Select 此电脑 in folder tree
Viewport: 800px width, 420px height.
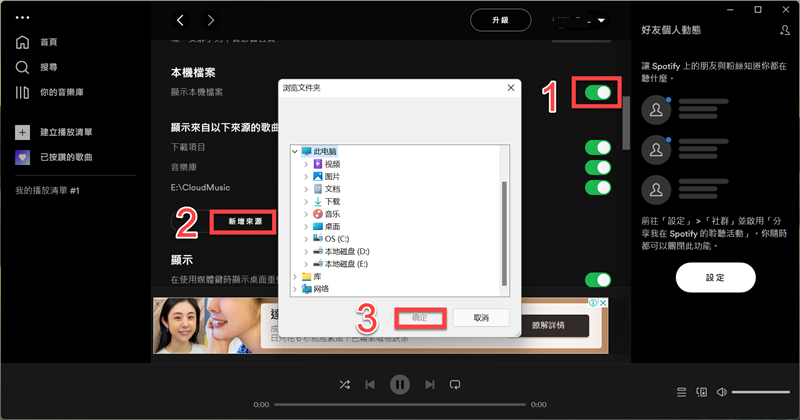[x=324, y=152]
